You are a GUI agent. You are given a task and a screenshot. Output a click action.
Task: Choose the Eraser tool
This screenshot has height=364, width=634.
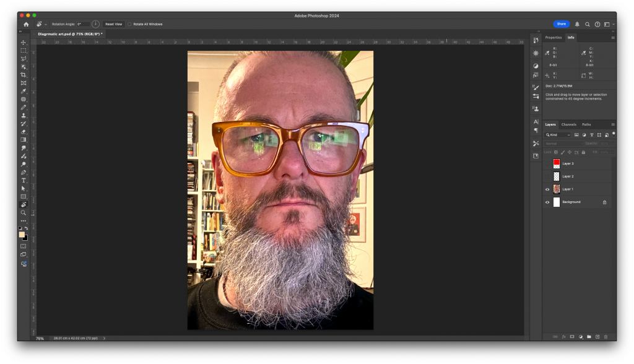(24, 131)
